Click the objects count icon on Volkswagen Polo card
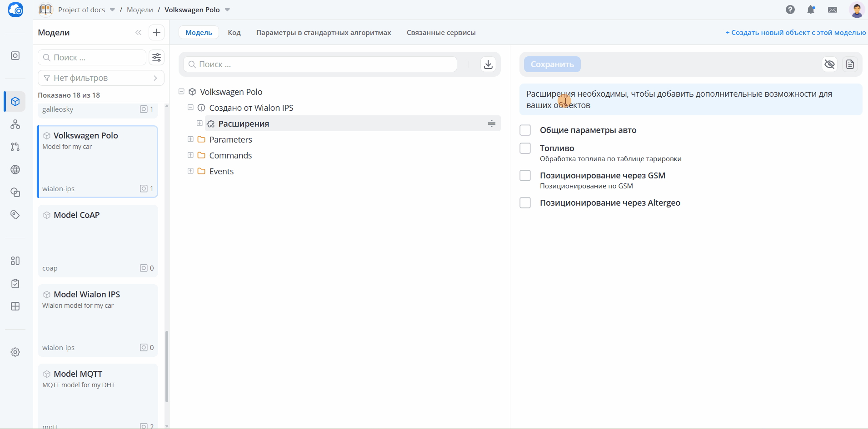The image size is (868, 429). tap(144, 188)
